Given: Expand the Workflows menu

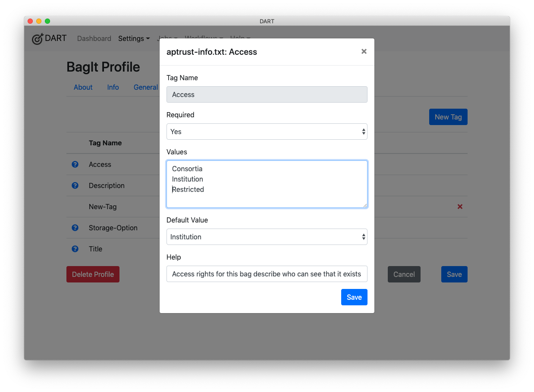Looking at the screenshot, I should point(203,38).
